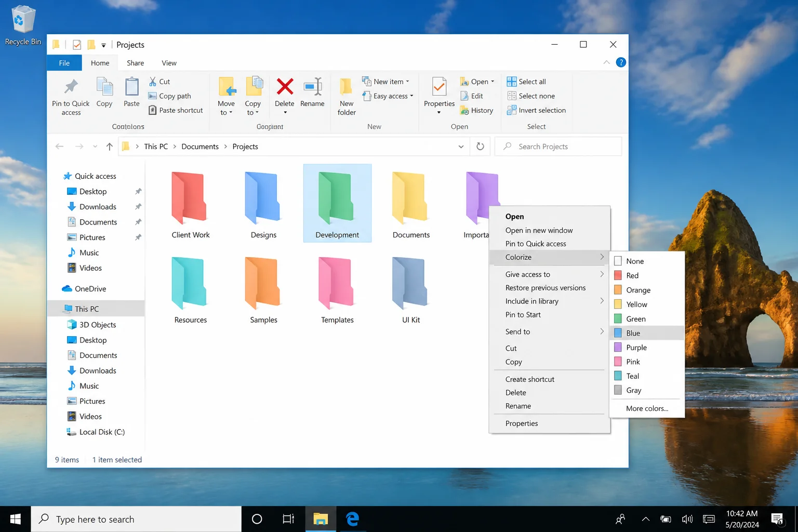Click the Cut scissors icon
The width and height of the screenshot is (798, 532).
click(153, 82)
